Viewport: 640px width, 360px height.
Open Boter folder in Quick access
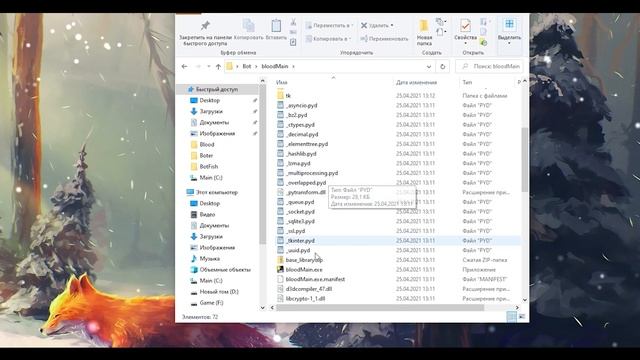coord(207,156)
